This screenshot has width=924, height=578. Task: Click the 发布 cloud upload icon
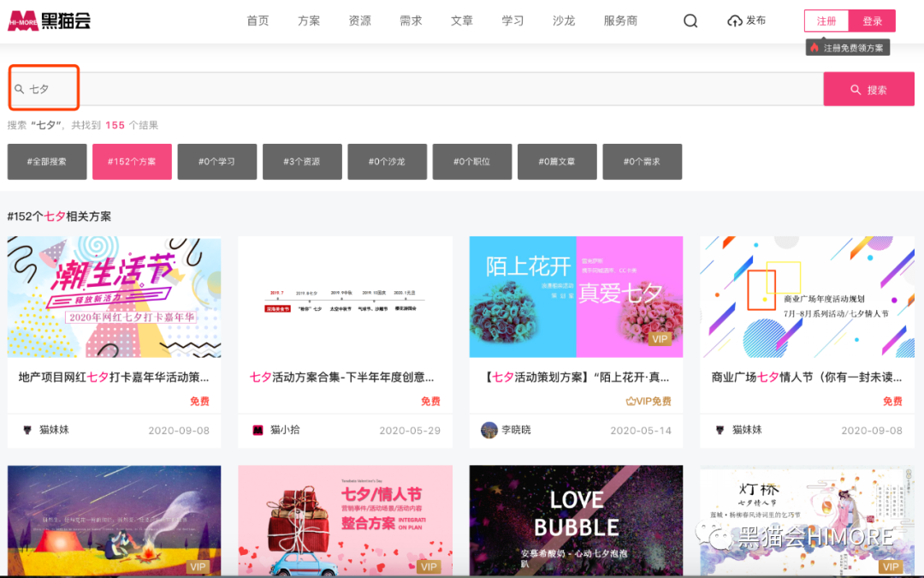tap(735, 21)
